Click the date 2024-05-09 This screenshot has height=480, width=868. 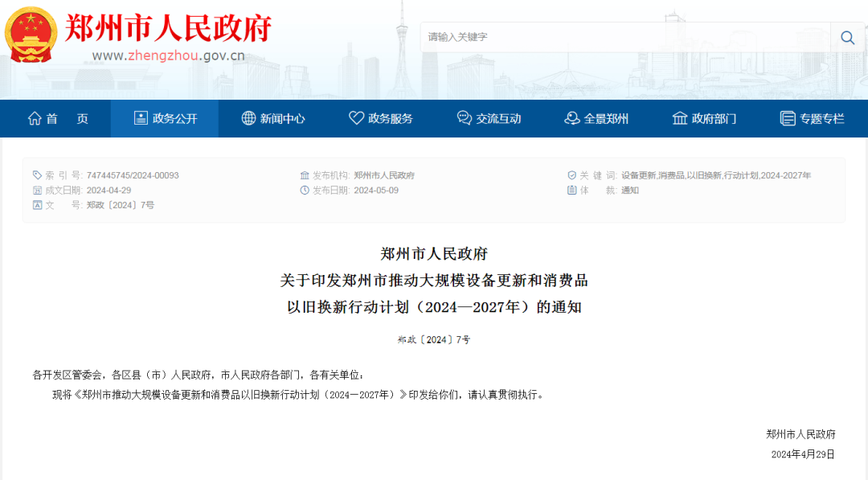click(376, 190)
